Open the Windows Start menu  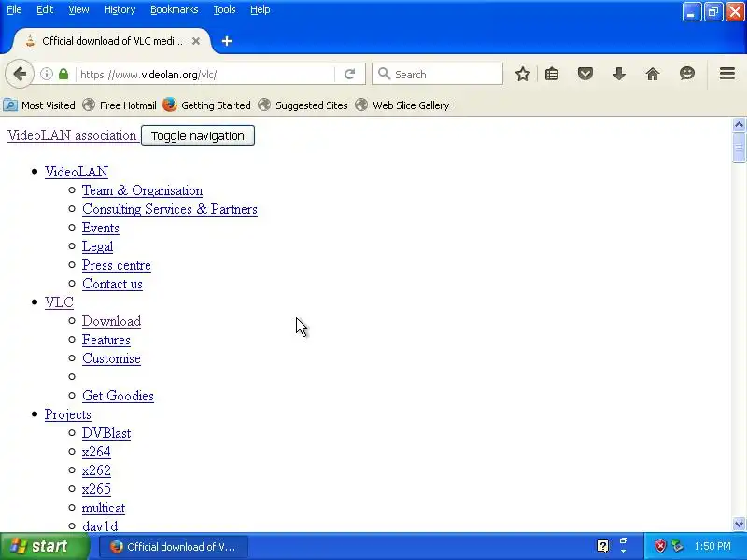[44, 546]
